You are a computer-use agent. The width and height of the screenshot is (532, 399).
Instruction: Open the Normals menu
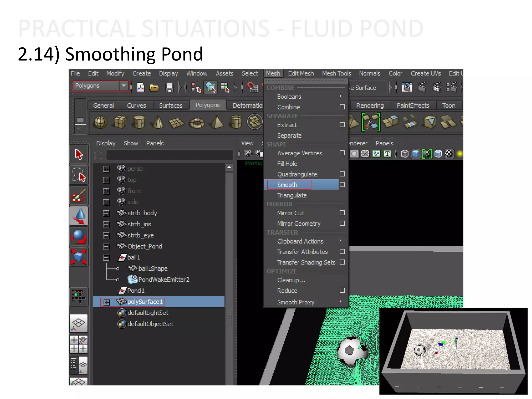pos(370,74)
